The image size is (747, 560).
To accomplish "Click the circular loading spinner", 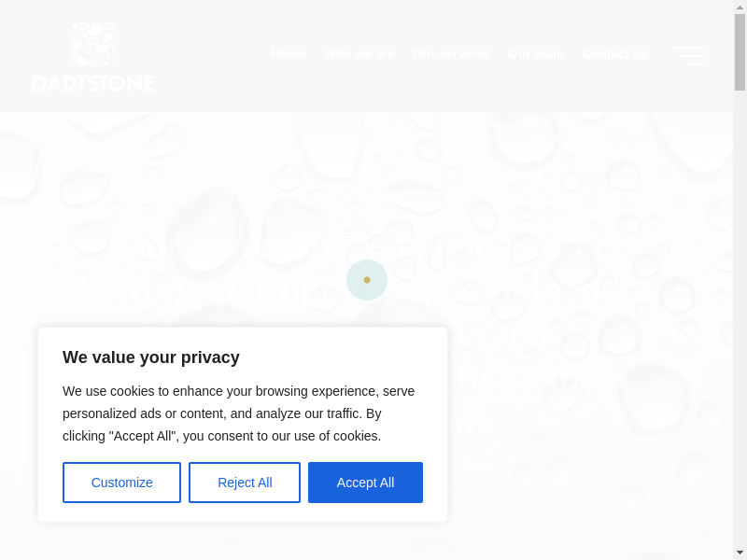I will pos(367,280).
